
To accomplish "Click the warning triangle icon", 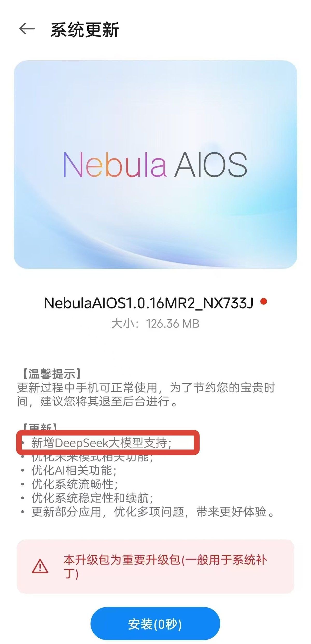I will [40, 566].
